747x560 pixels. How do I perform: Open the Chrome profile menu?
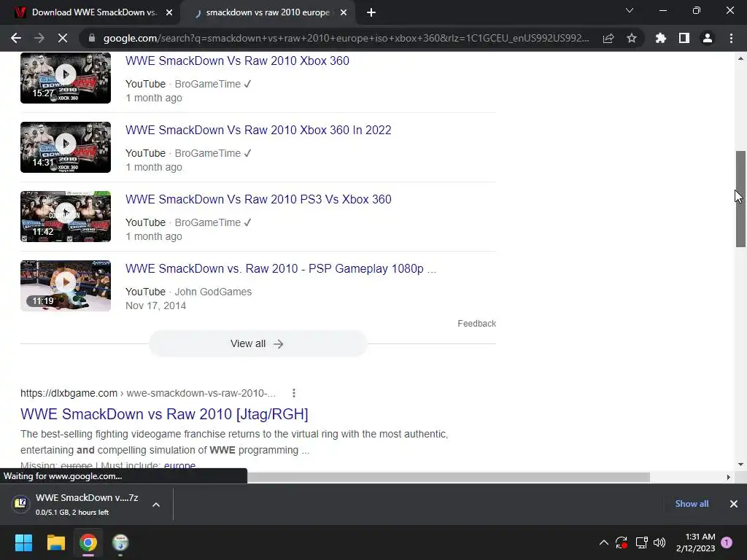(x=708, y=38)
